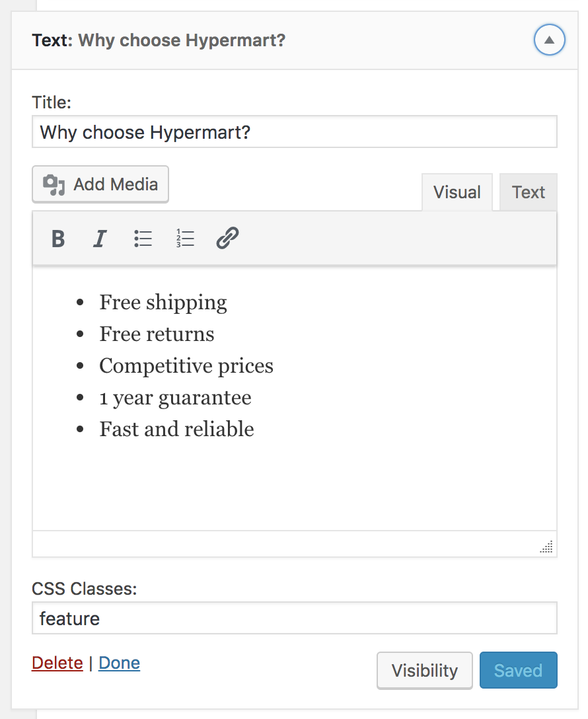The width and height of the screenshot is (588, 719).
Task: Apply Italic formatting from toolbar
Action: 100,239
